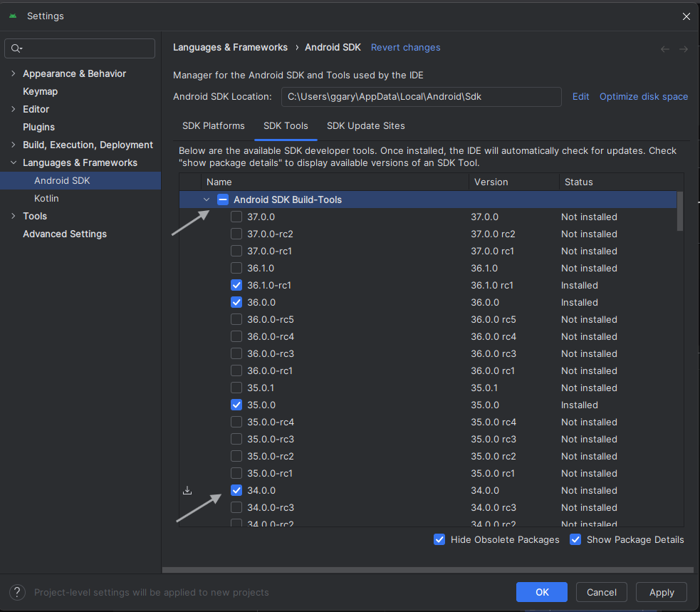This screenshot has width=700, height=612.
Task: Focus the settings search field
Action: [x=80, y=48]
